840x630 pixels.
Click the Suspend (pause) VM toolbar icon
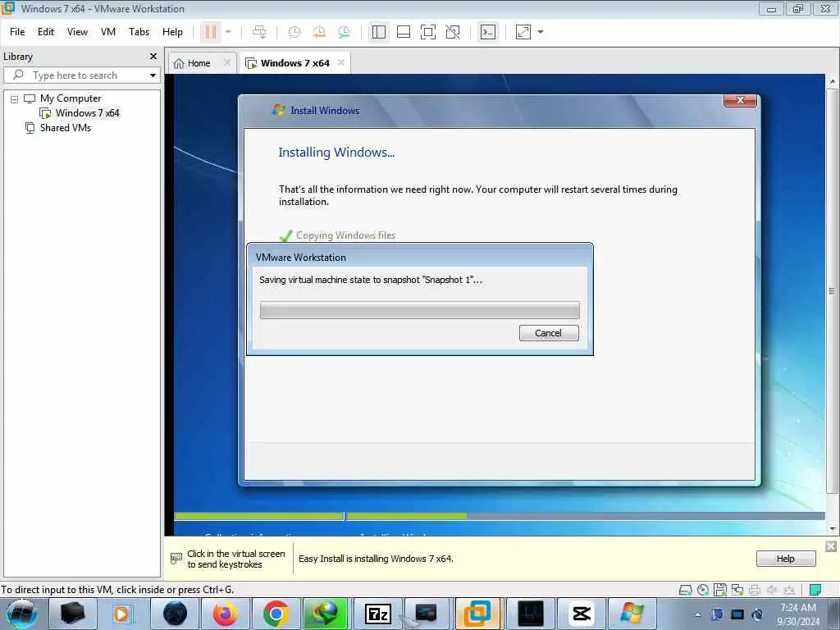(211, 32)
